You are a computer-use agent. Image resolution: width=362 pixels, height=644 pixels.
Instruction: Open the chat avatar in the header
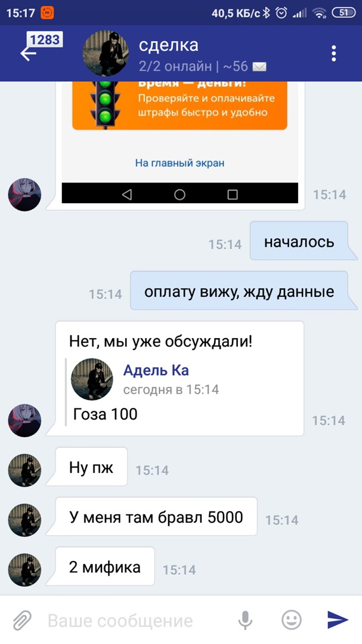(106, 53)
